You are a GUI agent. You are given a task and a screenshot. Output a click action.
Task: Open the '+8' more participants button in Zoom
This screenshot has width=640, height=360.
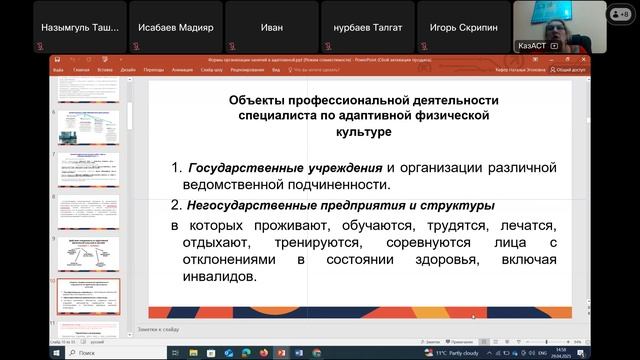coord(620,14)
